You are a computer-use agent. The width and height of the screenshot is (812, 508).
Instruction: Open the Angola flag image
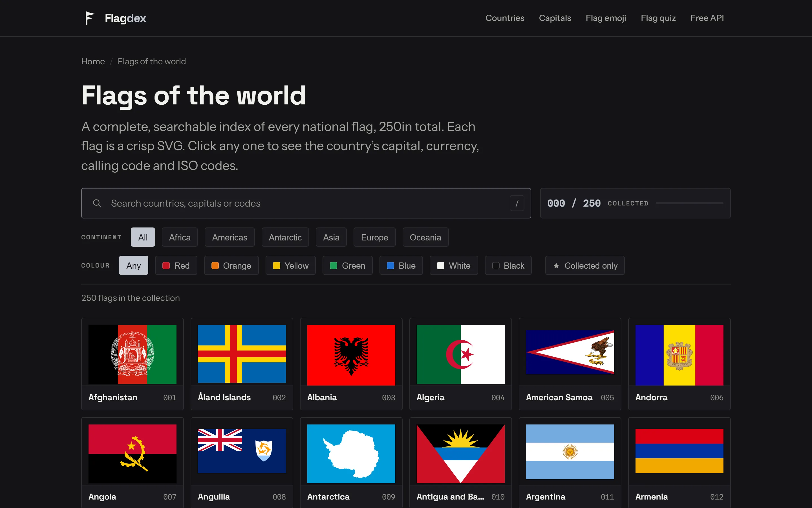pyautogui.click(x=132, y=454)
